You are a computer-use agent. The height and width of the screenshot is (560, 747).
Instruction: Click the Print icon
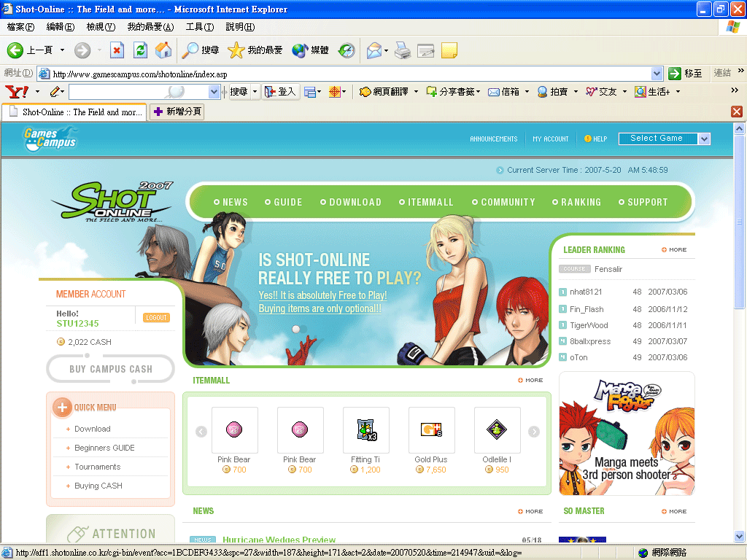point(403,50)
